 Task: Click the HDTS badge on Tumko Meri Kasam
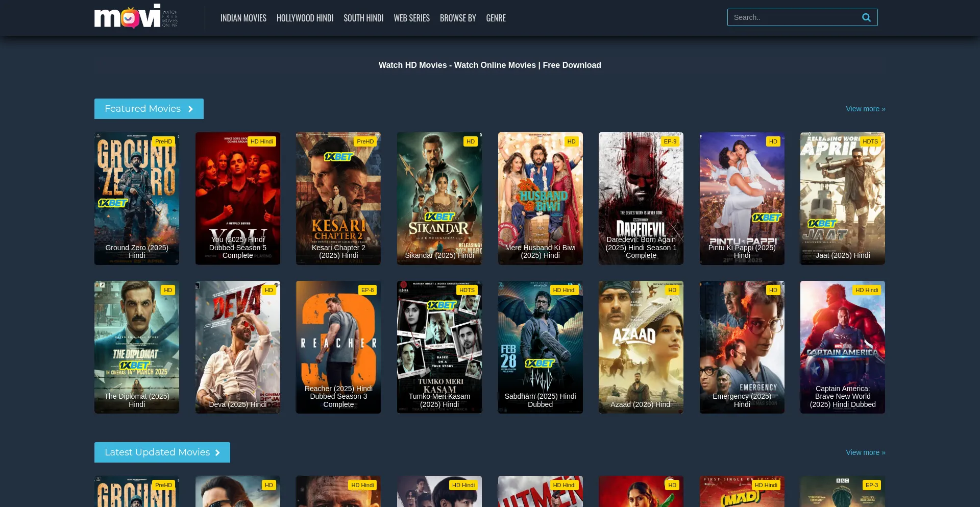coord(467,290)
